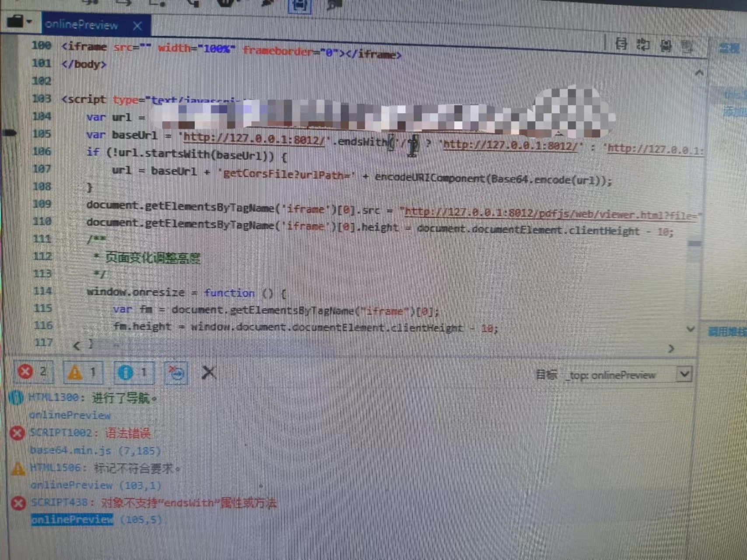747x560 pixels.
Task: Click the rightmost code editor toolbar icon
Action: click(x=687, y=46)
